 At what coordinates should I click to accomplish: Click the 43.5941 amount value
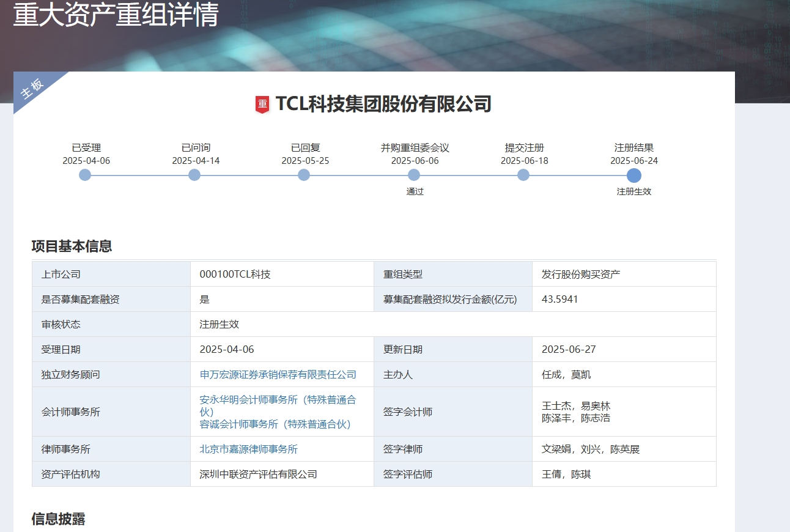560,299
